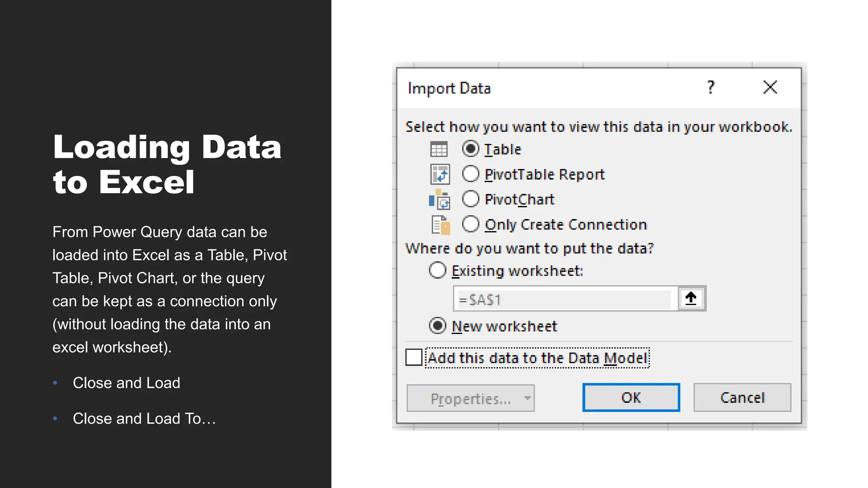Image resolution: width=868 pixels, height=488 pixels.
Task: Close the Import Data dialog
Action: pyautogui.click(x=770, y=87)
